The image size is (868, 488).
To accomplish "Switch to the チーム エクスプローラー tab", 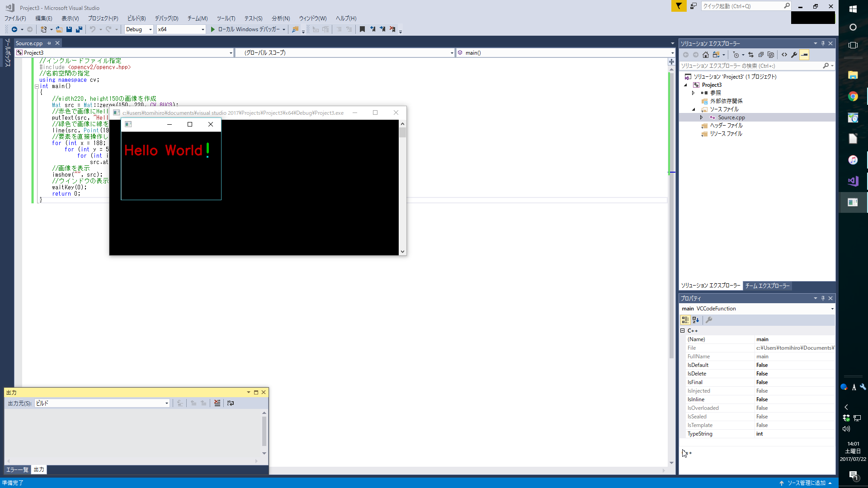I will (767, 286).
